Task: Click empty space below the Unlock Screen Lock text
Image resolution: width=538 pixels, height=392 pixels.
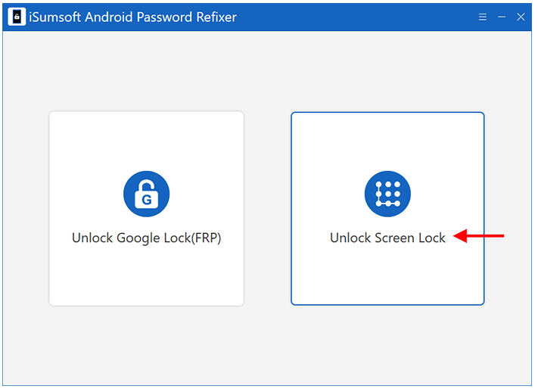Action: pyautogui.click(x=387, y=275)
